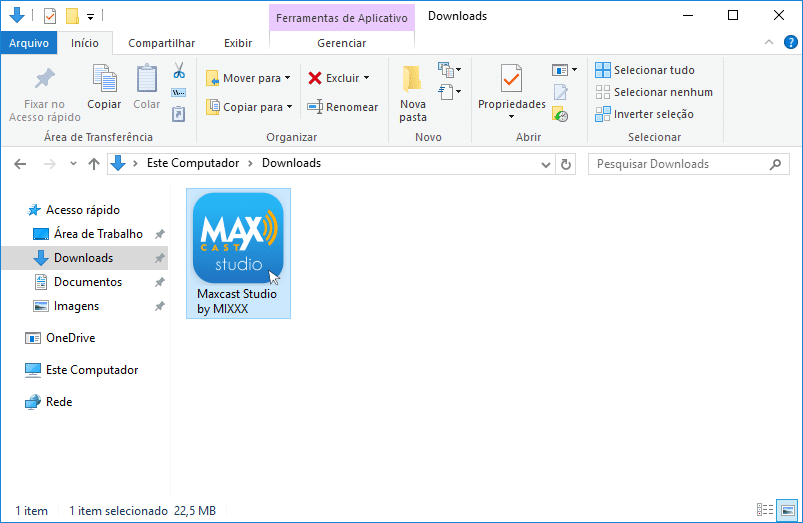Select the Início tab

pyautogui.click(x=85, y=43)
